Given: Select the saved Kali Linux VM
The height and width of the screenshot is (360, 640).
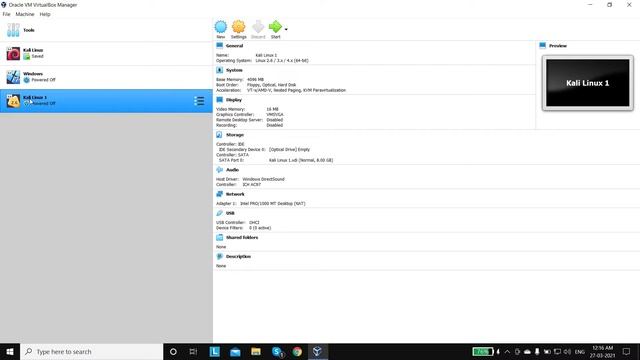Looking at the screenshot, I should pos(106,53).
